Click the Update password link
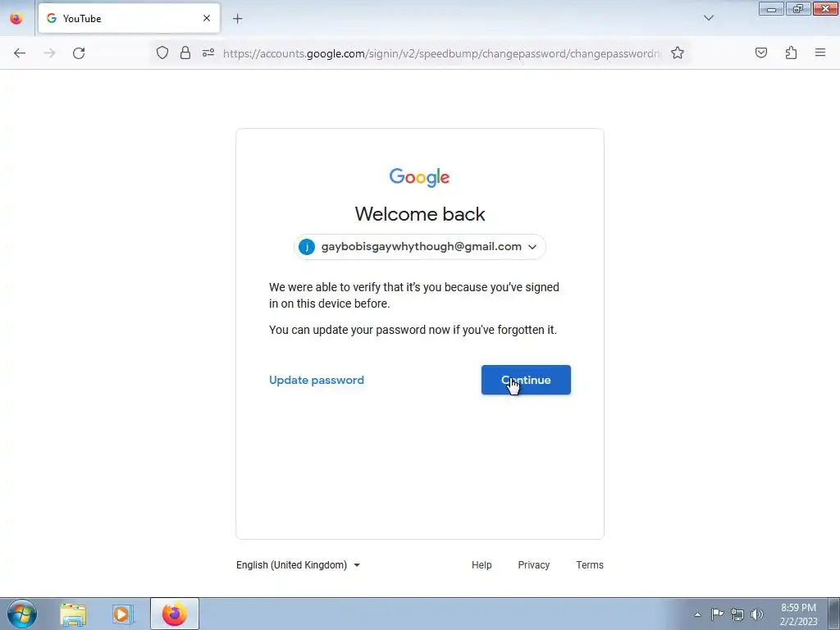Image resolution: width=840 pixels, height=630 pixels. pos(317,380)
